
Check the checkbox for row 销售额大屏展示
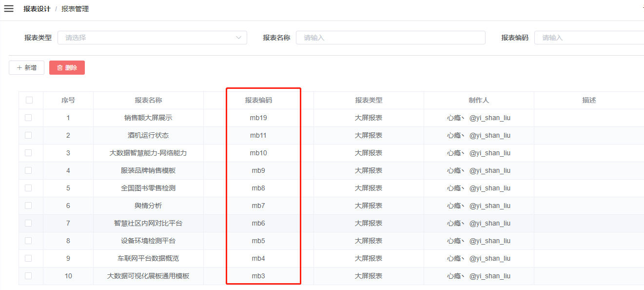point(28,118)
